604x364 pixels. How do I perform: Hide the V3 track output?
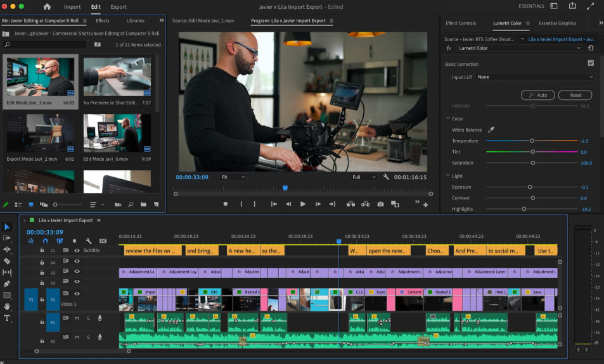pyautogui.click(x=77, y=272)
